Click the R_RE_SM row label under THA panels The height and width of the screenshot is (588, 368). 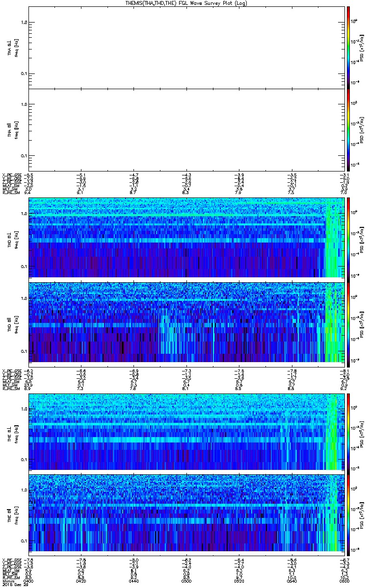click(11, 193)
